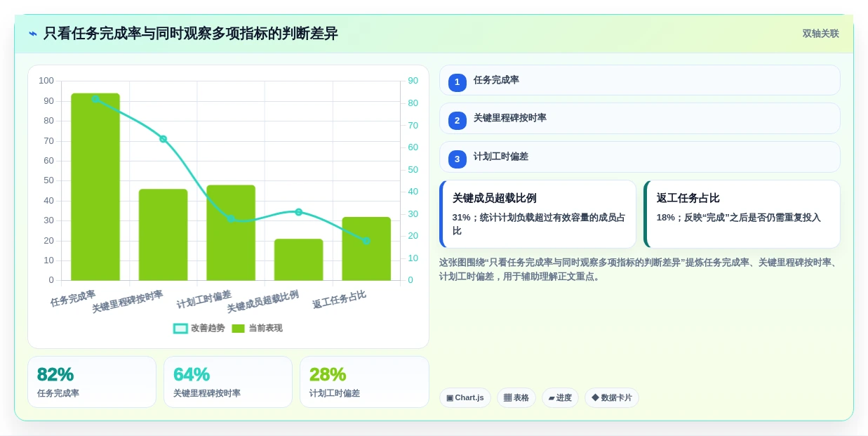This screenshot has height=436, width=868.
Task: Click the number 1 badge for 任务完成率
Action: (x=457, y=82)
